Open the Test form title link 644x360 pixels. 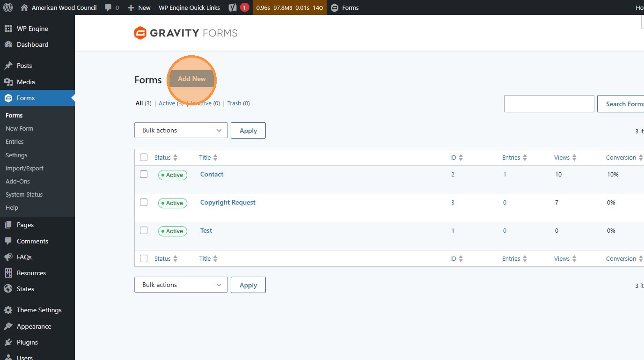click(x=206, y=230)
